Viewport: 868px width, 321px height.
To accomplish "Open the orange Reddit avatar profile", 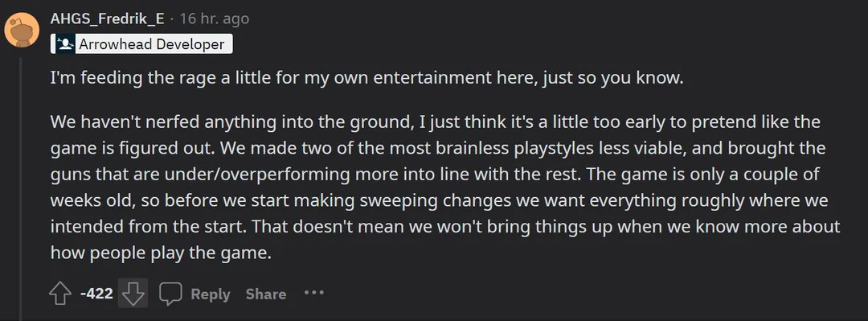I will 23,30.
